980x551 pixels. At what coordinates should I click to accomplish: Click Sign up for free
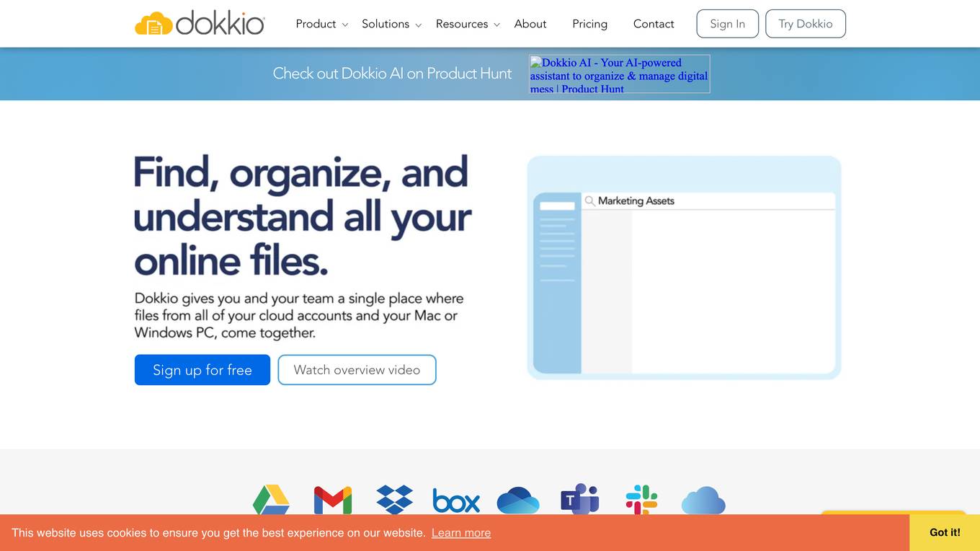[202, 370]
